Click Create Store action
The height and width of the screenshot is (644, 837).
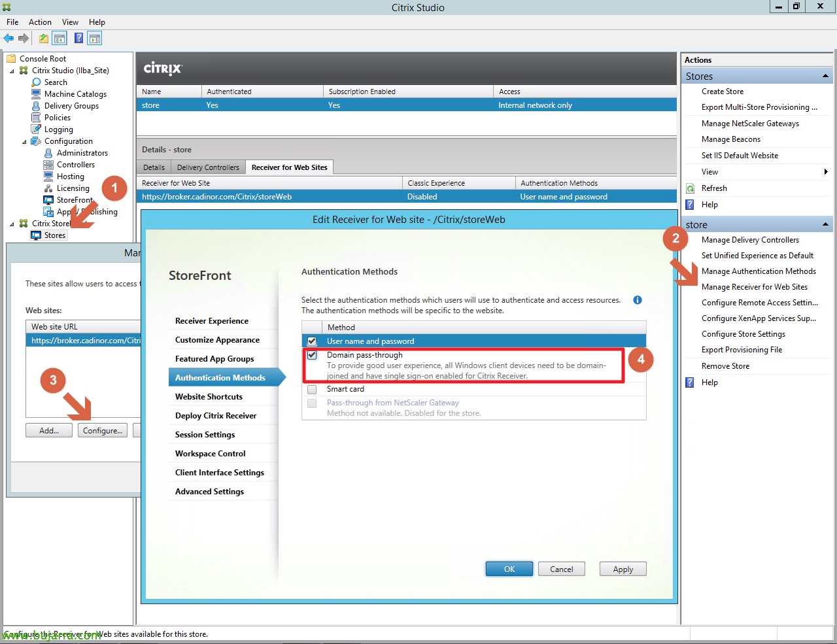(x=723, y=92)
